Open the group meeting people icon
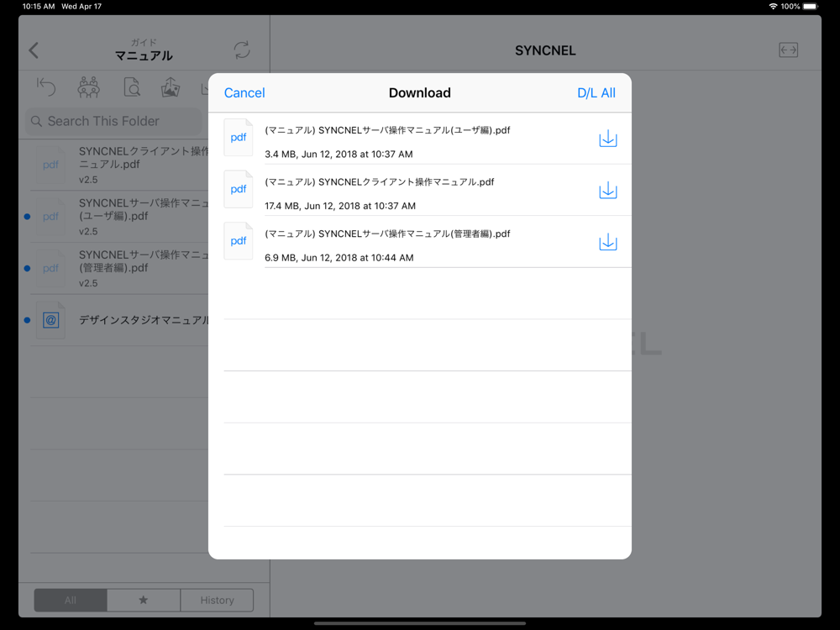This screenshot has height=630, width=840. (88, 87)
